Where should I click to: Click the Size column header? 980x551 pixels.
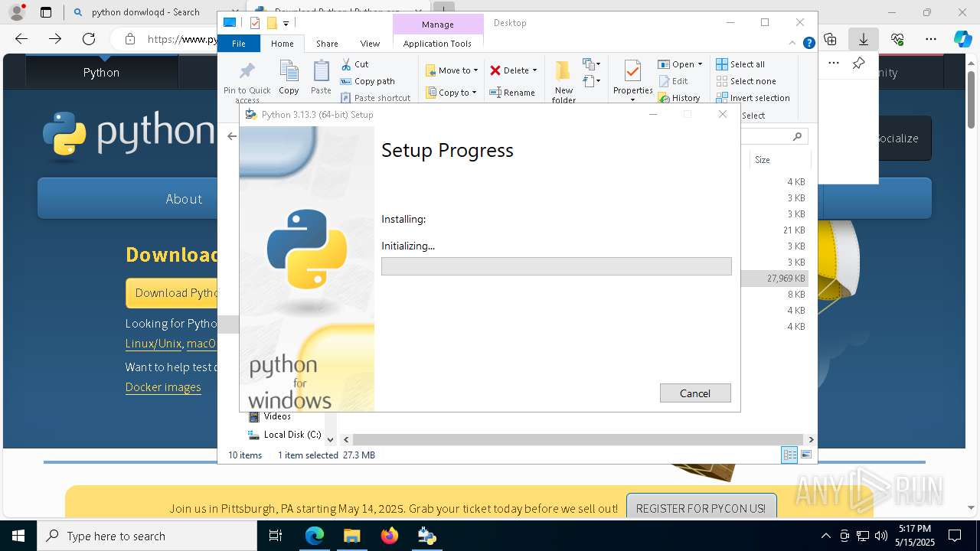(x=779, y=159)
